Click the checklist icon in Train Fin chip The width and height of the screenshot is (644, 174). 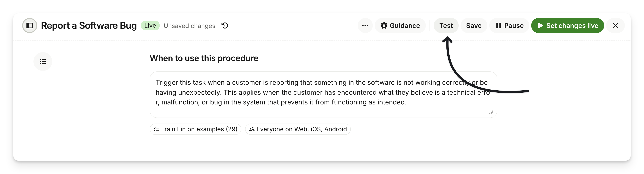point(156,129)
